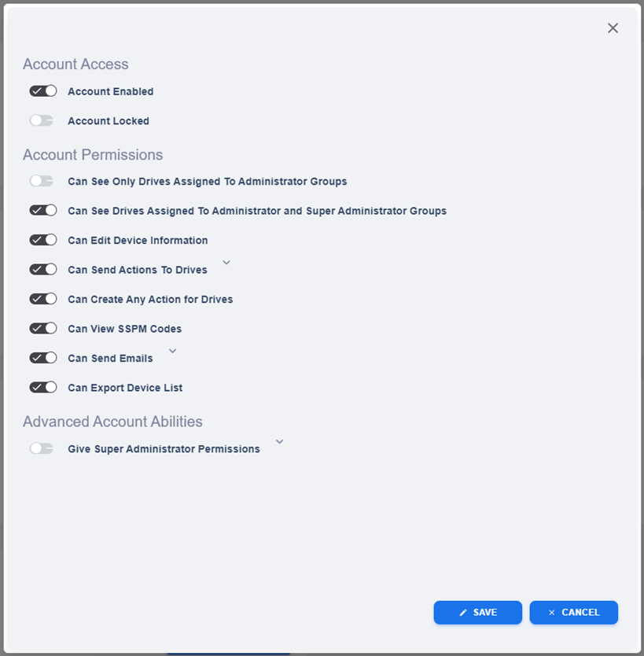
Task: Enable Give Super Administrator Permissions toggle
Action: pyautogui.click(x=42, y=449)
